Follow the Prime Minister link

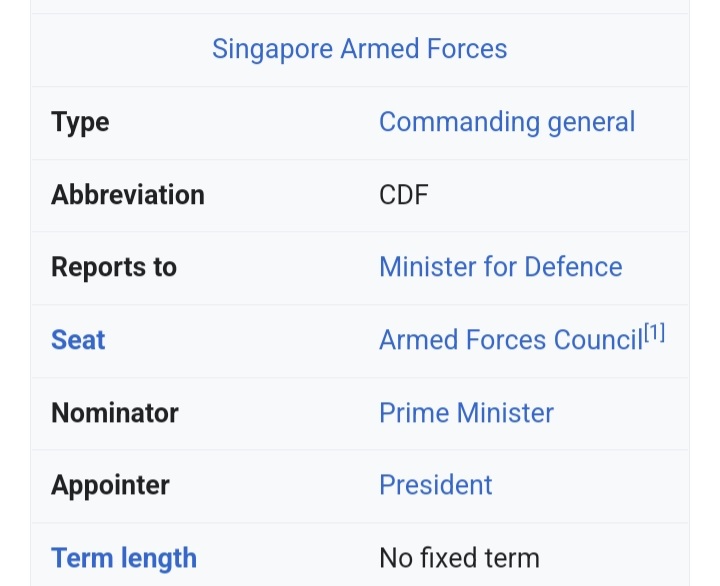point(467,412)
